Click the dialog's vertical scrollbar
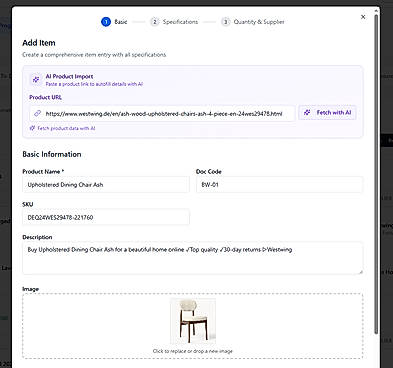The height and width of the screenshot is (368, 393). (376, 173)
